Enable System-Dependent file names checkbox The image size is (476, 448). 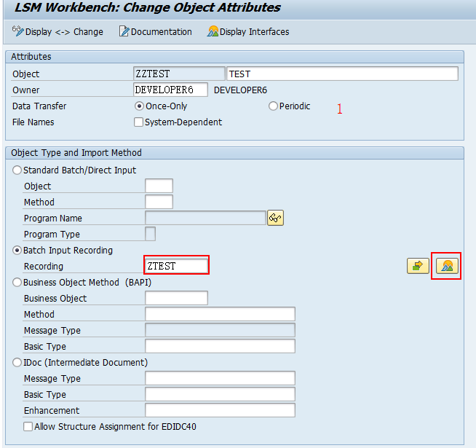click(138, 122)
